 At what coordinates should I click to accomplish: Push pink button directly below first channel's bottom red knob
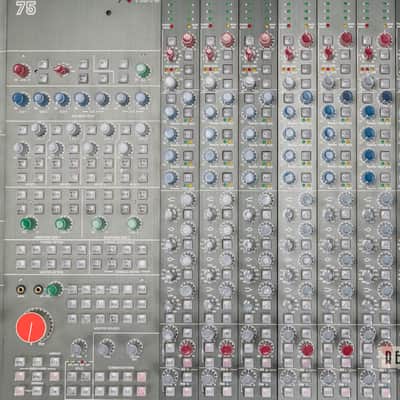point(187,363)
